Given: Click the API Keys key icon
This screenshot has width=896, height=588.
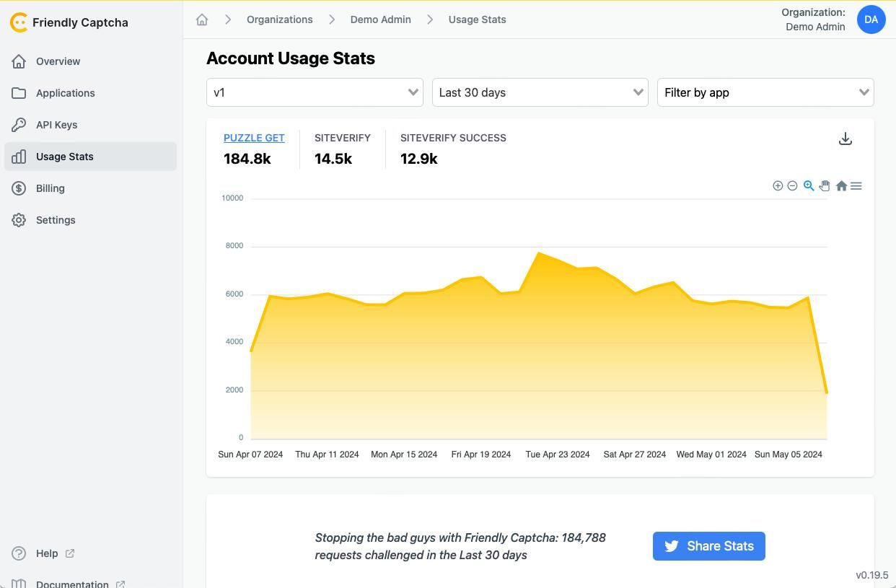Looking at the screenshot, I should click(x=19, y=125).
